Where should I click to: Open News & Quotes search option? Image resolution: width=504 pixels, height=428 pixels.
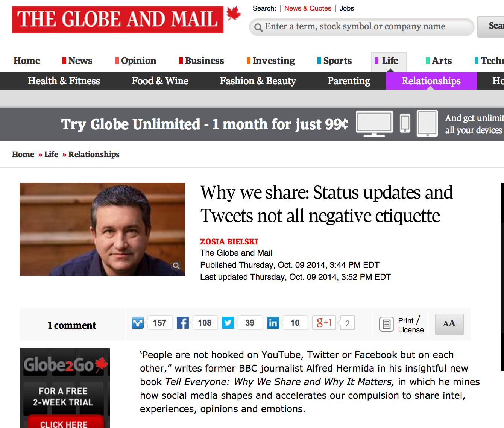[x=308, y=8]
